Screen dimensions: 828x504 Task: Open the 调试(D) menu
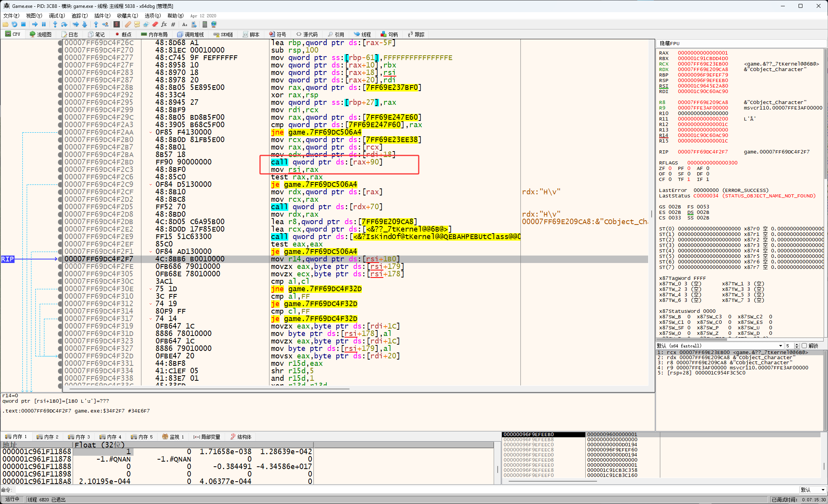tap(57, 16)
